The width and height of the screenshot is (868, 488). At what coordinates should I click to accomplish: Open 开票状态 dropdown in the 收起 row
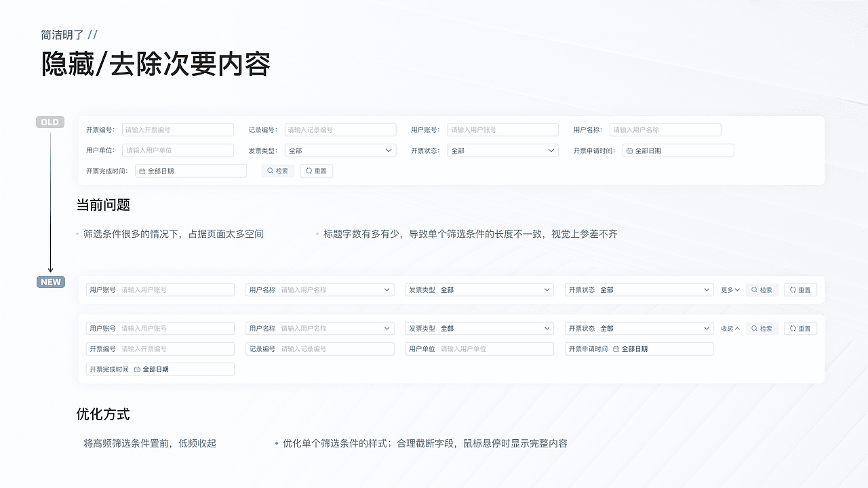pyautogui.click(x=639, y=328)
